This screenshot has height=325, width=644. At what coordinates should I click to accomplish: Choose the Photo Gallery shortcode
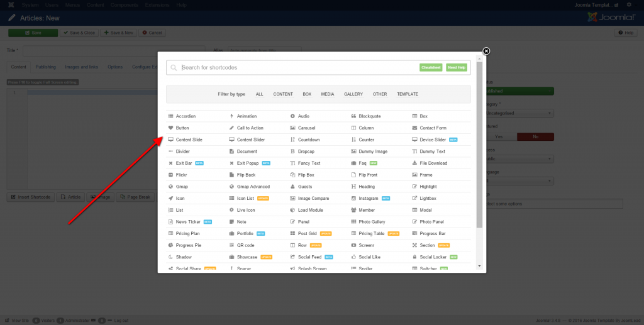pos(368,221)
